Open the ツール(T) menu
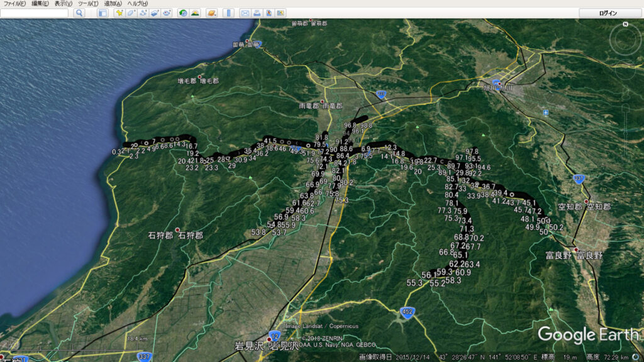Viewport: 644px width, 362px height. click(88, 3)
